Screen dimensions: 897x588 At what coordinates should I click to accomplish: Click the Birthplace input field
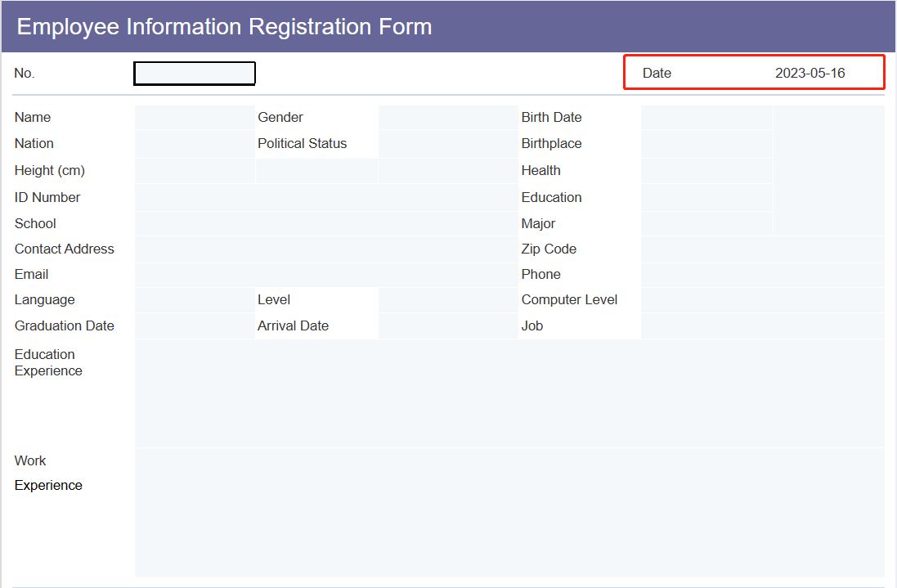pyautogui.click(x=706, y=143)
